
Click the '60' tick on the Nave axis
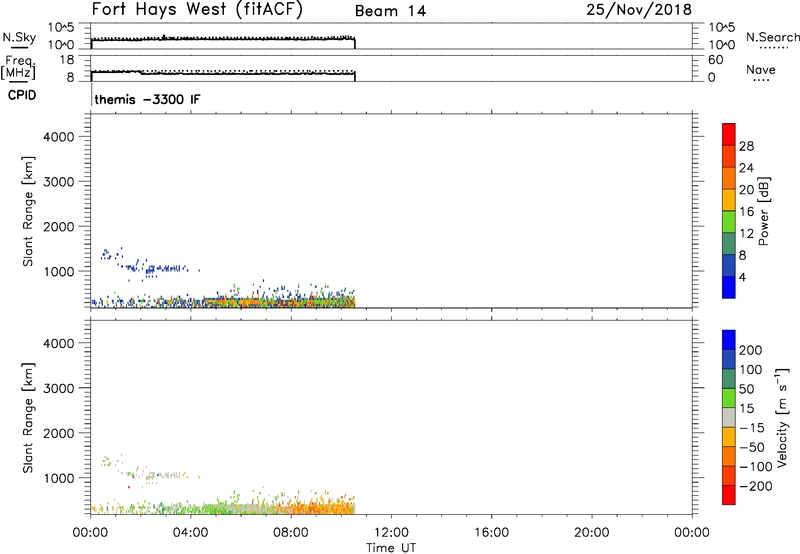tap(715, 60)
